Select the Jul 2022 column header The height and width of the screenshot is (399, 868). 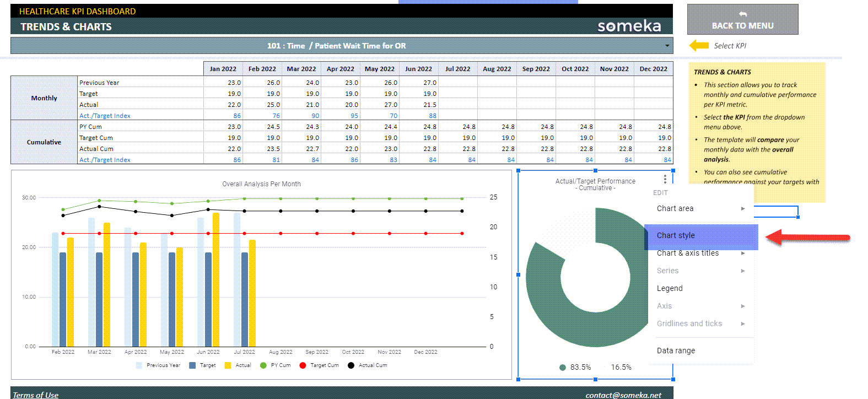click(x=458, y=69)
